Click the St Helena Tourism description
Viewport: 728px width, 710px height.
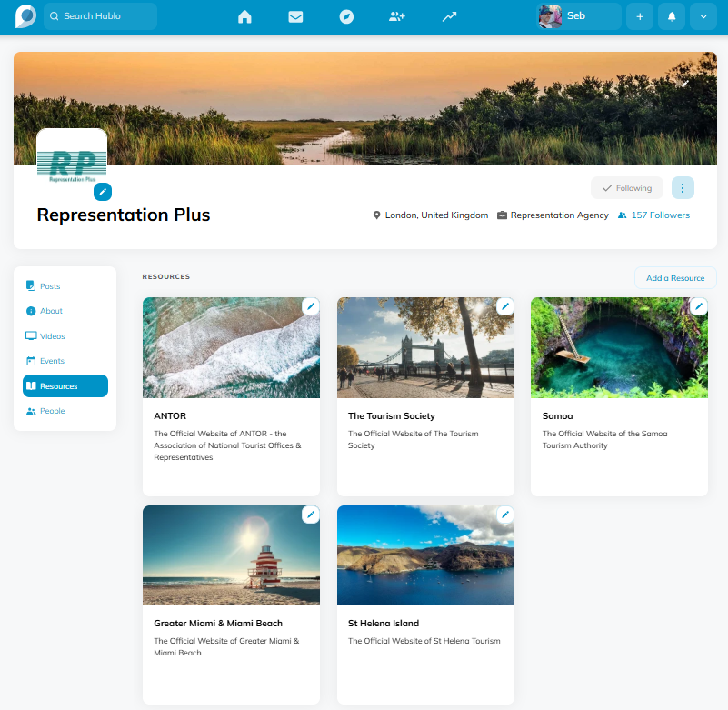tap(424, 641)
